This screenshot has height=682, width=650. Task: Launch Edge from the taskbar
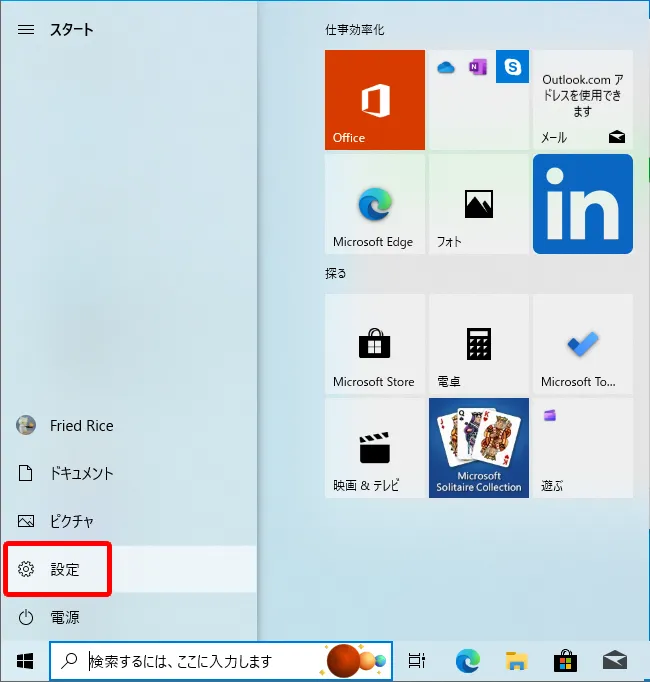coord(468,661)
